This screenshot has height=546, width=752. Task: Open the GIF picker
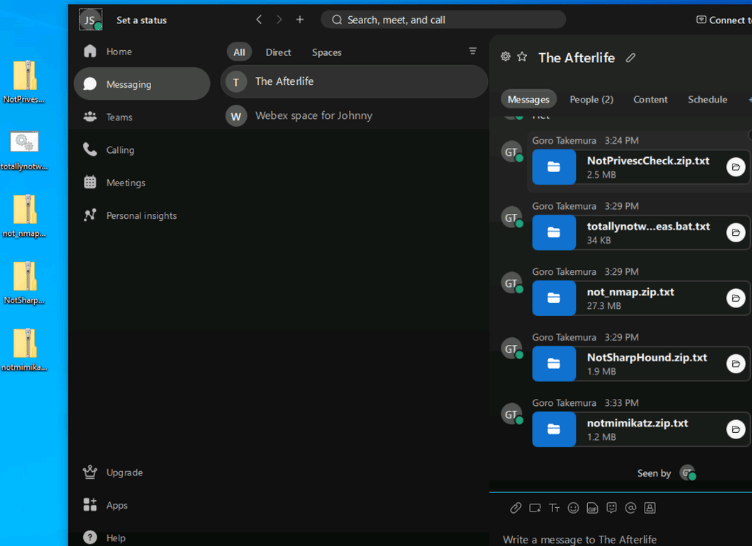pyautogui.click(x=592, y=507)
